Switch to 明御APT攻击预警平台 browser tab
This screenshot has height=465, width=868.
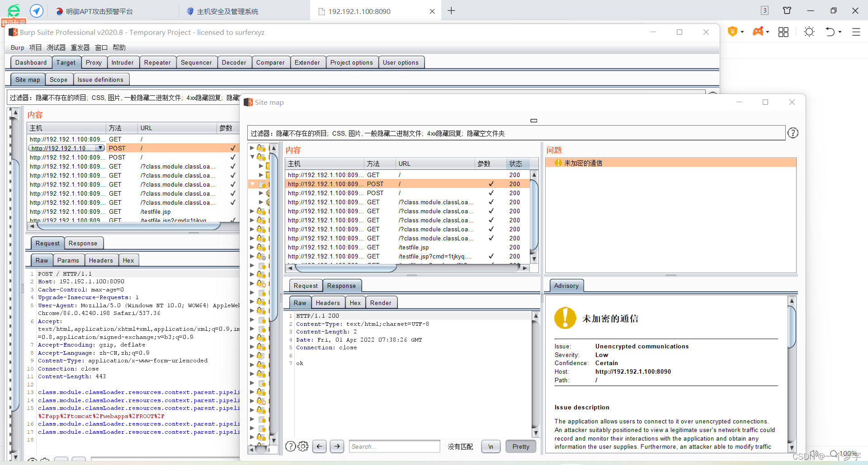point(99,11)
